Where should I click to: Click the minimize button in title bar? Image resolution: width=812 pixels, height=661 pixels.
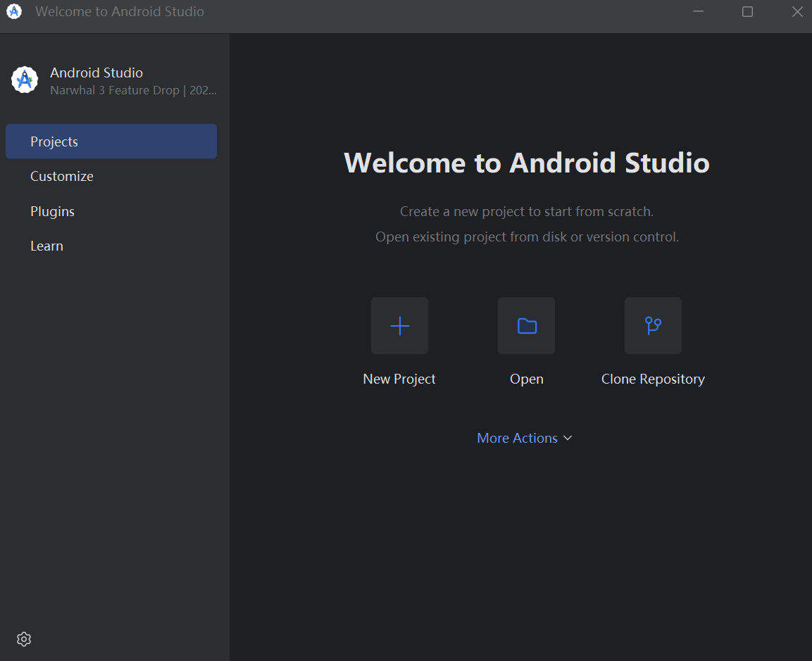[698, 11]
